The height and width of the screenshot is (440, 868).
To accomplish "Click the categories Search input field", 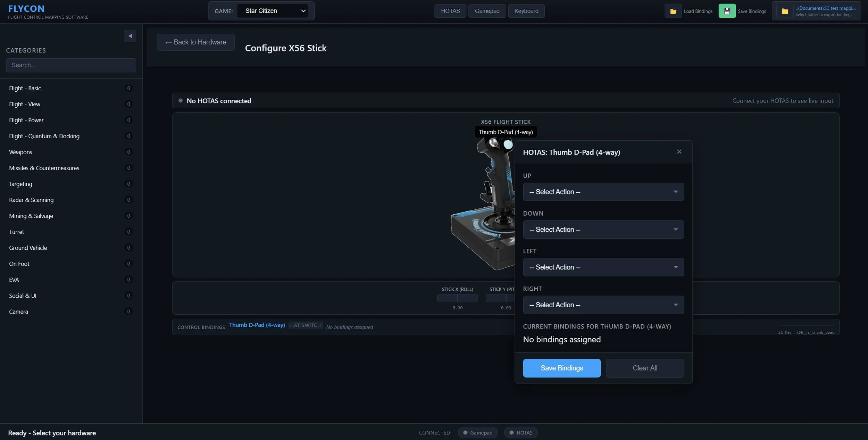I will tap(71, 65).
